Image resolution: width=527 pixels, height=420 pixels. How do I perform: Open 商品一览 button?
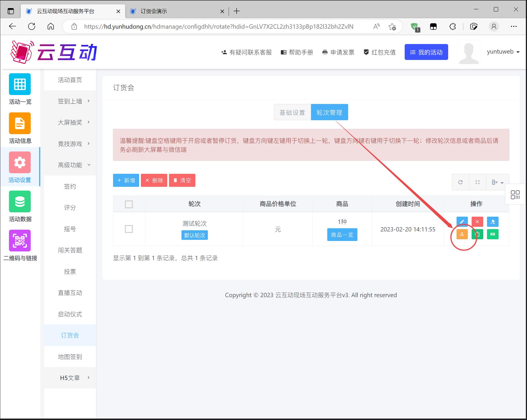[342, 235]
